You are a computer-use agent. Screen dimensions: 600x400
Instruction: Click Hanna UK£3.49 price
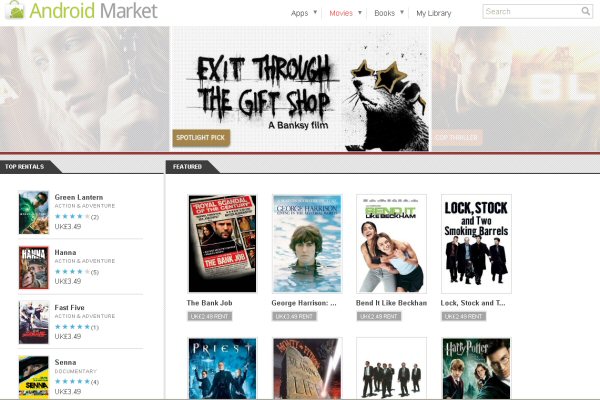click(68, 281)
